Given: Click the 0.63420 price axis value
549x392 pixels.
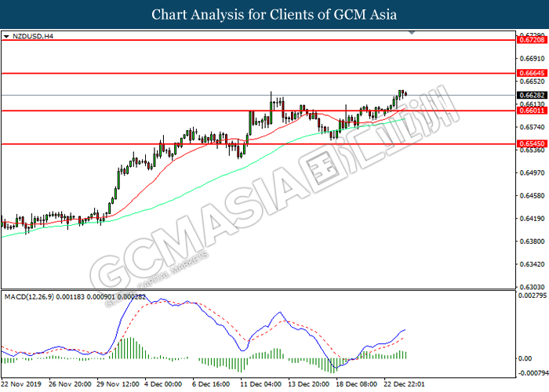Looking at the screenshot, I should point(533,264).
